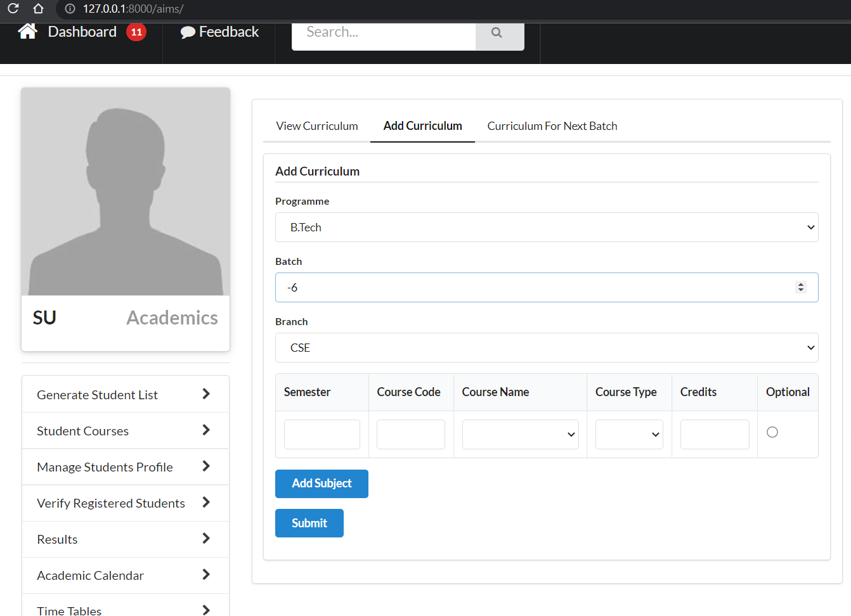The width and height of the screenshot is (851, 616).
Task: Open the Curriculum For Next Batch tab
Action: pos(552,125)
